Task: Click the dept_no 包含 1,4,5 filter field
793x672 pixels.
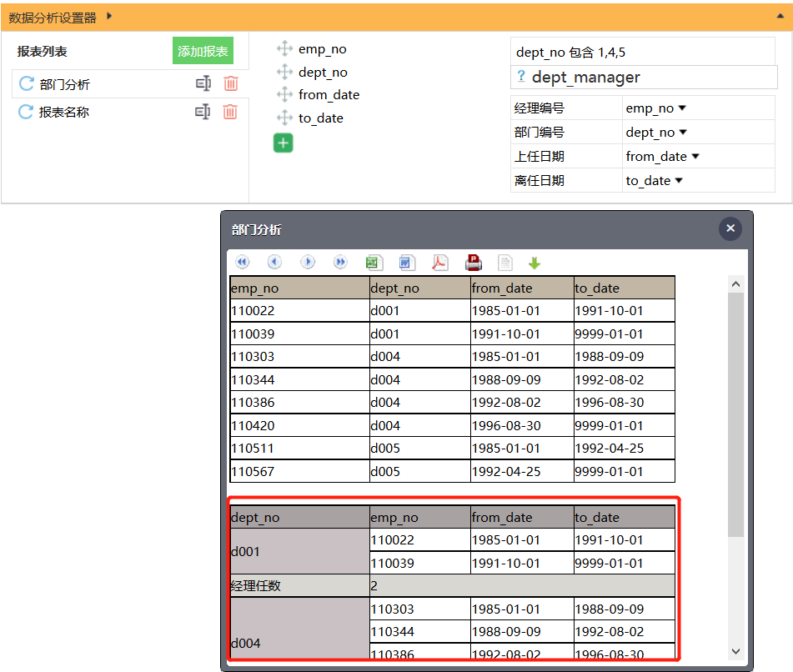Action: point(642,52)
